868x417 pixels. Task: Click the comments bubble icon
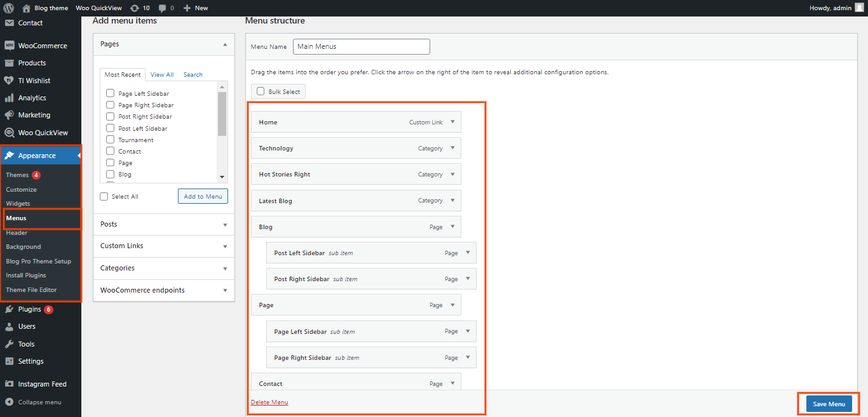(163, 8)
